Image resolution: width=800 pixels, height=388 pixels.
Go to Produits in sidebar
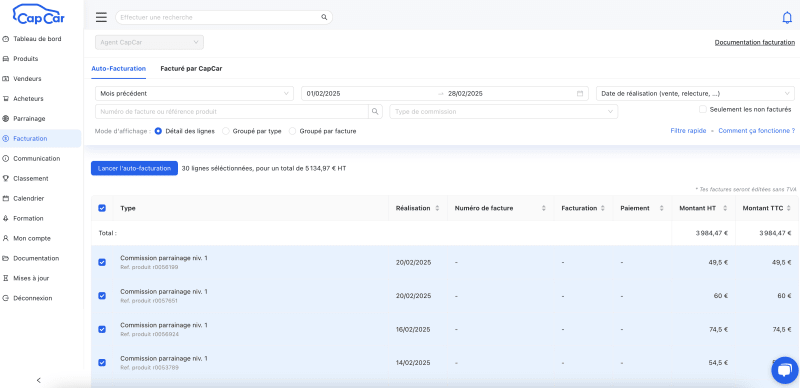[26, 59]
